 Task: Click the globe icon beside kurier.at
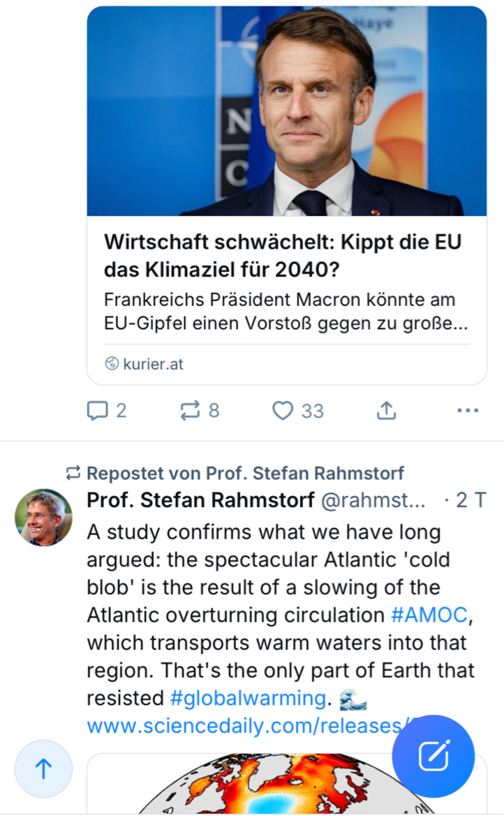[112, 364]
